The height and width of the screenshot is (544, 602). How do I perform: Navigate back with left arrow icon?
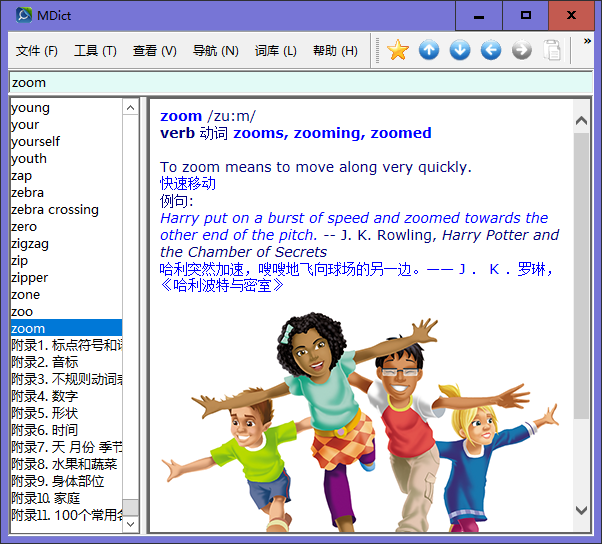pos(491,50)
